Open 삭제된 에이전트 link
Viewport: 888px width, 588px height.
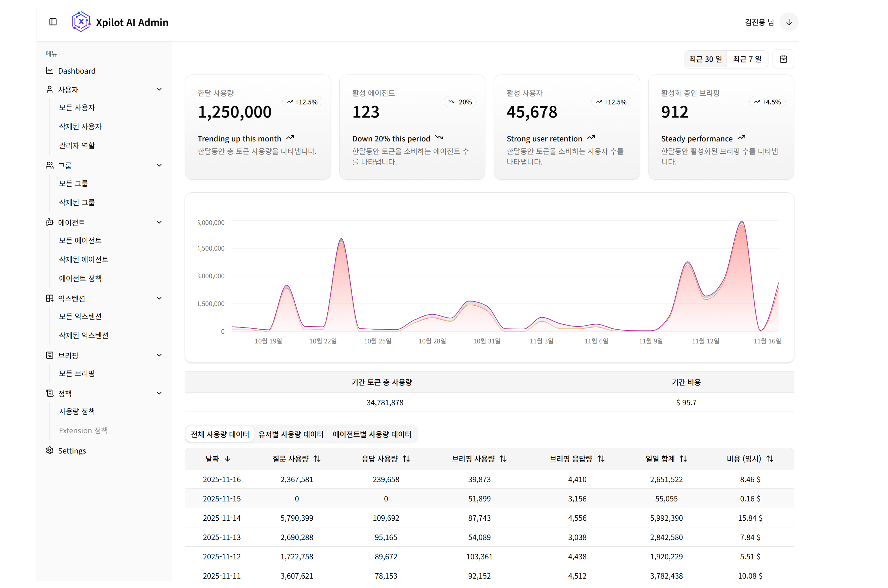[x=84, y=259]
